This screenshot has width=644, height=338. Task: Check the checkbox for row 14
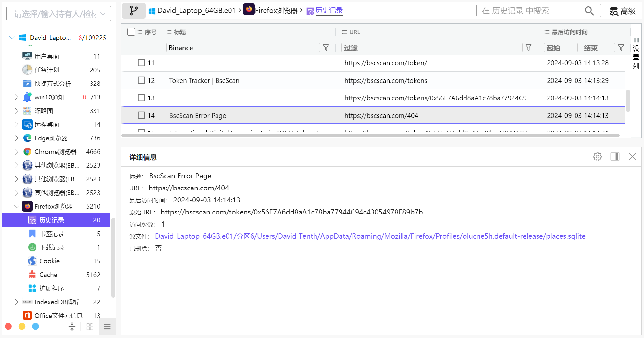tap(142, 115)
